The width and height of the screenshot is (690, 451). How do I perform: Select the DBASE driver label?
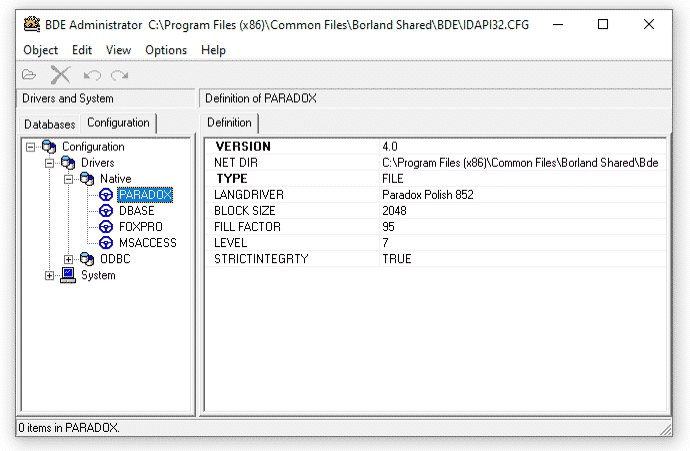click(137, 211)
